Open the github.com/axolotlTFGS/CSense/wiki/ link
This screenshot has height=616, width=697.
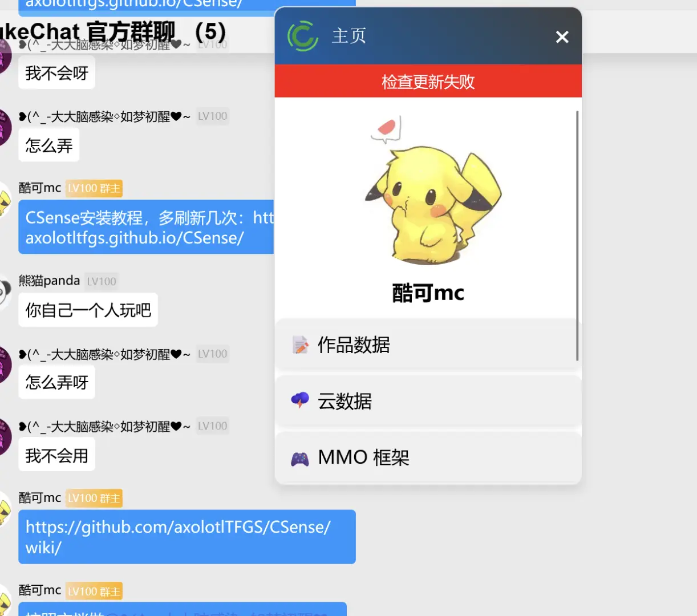click(x=178, y=537)
